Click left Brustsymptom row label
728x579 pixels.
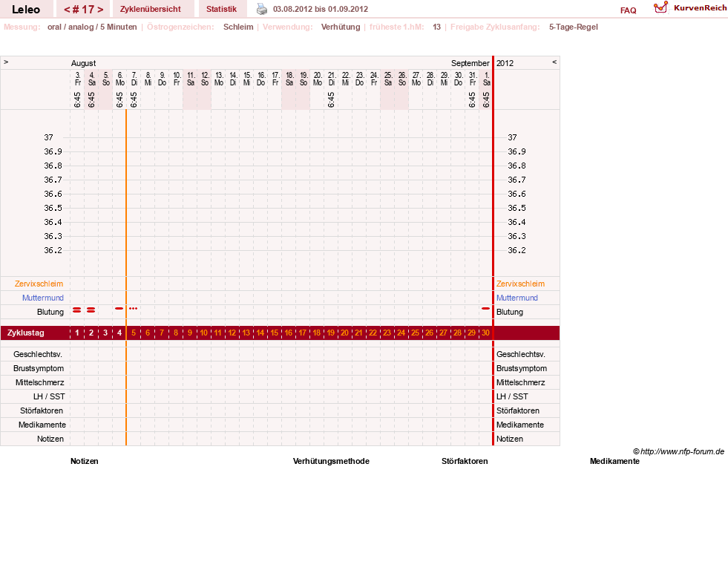(x=39, y=368)
